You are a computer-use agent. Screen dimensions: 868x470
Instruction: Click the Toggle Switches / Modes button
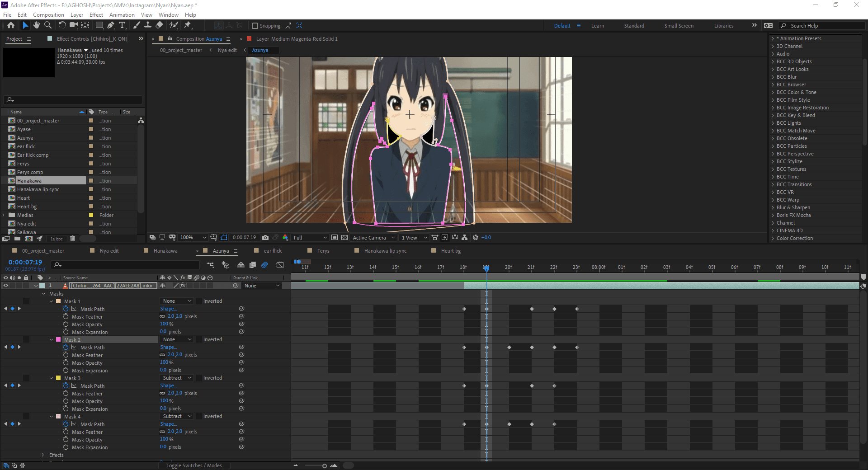tap(194, 465)
